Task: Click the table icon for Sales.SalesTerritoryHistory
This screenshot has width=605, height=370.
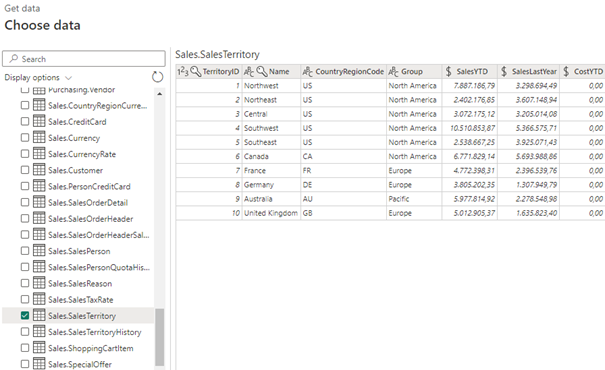Action: (x=39, y=332)
